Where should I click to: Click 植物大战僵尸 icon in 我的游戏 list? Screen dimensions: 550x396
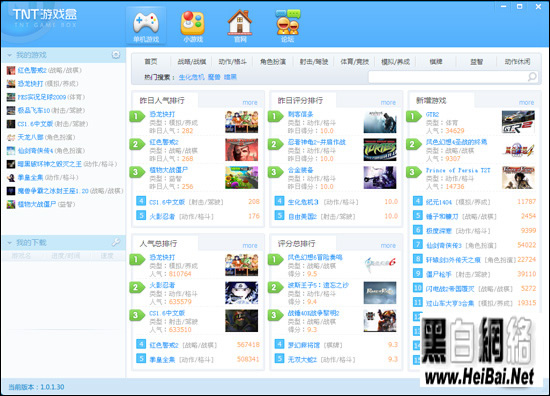click(x=11, y=204)
